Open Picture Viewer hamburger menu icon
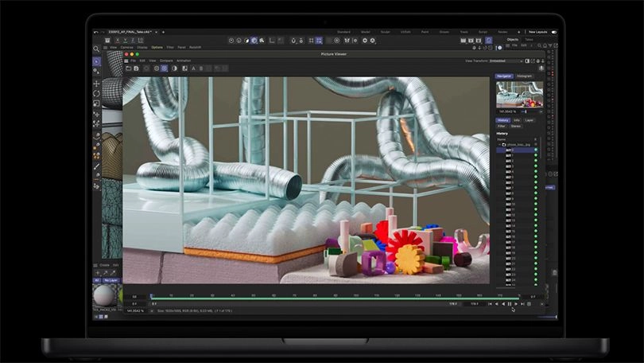 coord(126,60)
